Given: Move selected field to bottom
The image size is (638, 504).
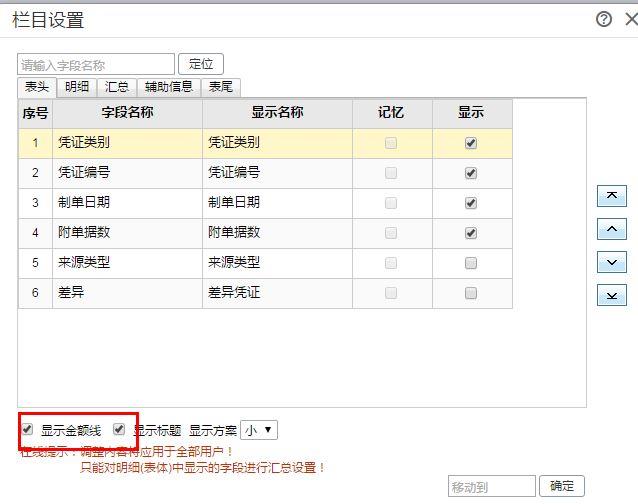Looking at the screenshot, I should click(612, 295).
